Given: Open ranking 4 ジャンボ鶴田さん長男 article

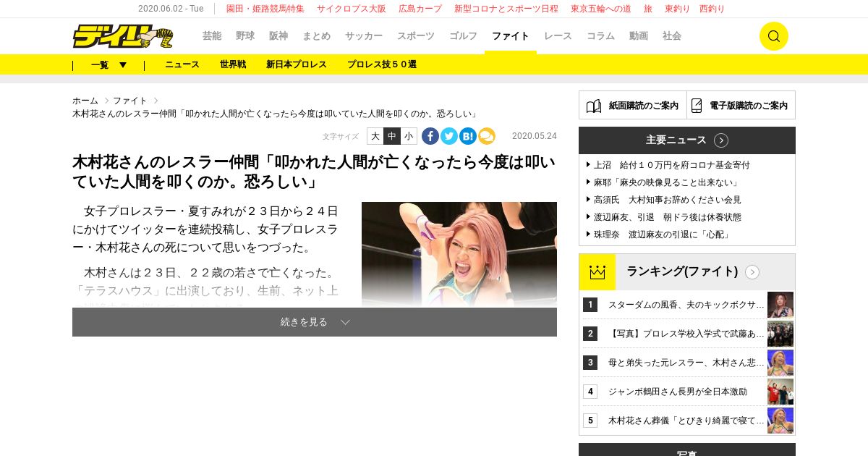Looking at the screenshot, I should (x=678, y=392).
